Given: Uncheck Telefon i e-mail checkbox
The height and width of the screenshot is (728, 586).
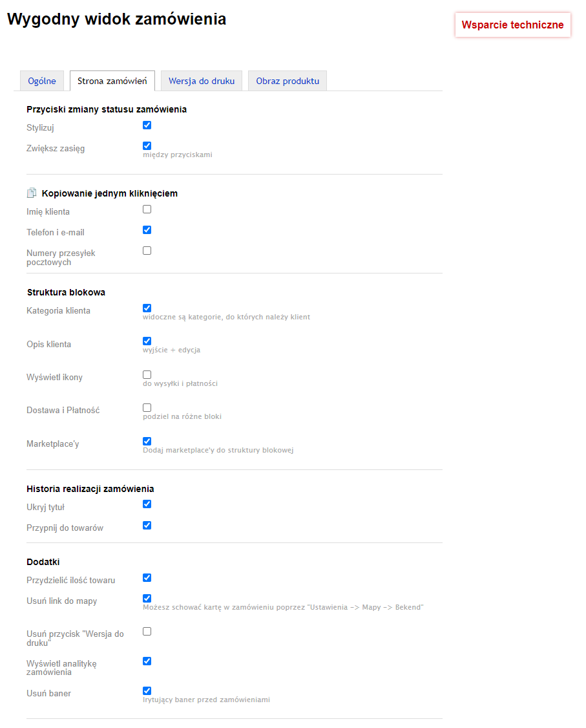Looking at the screenshot, I should (x=147, y=230).
